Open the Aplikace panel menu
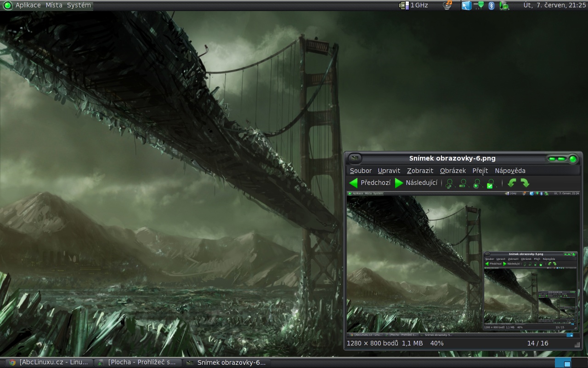Viewport: 588px width, 368px height. coord(28,5)
